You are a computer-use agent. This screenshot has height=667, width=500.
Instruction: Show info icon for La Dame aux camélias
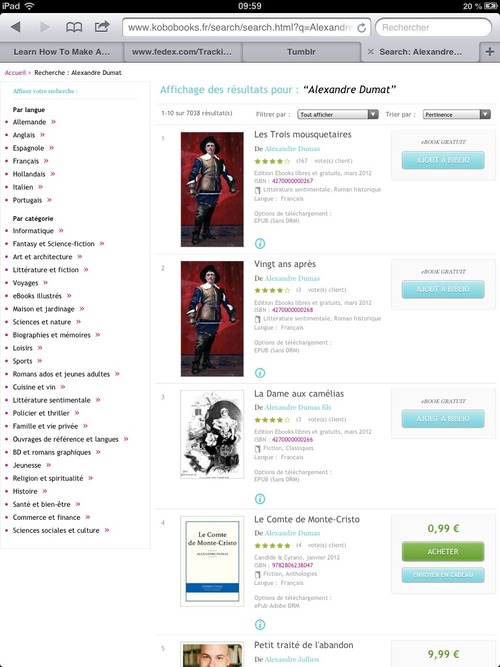[260, 499]
